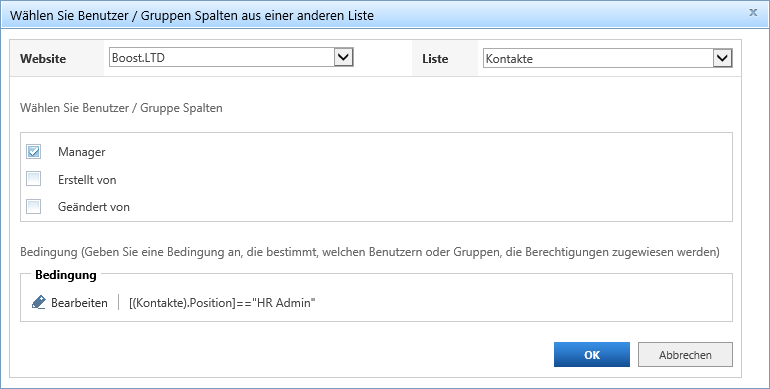Click the Bedingung description sentence about Berechtigungen
The width and height of the screenshot is (770, 389).
coord(370,252)
